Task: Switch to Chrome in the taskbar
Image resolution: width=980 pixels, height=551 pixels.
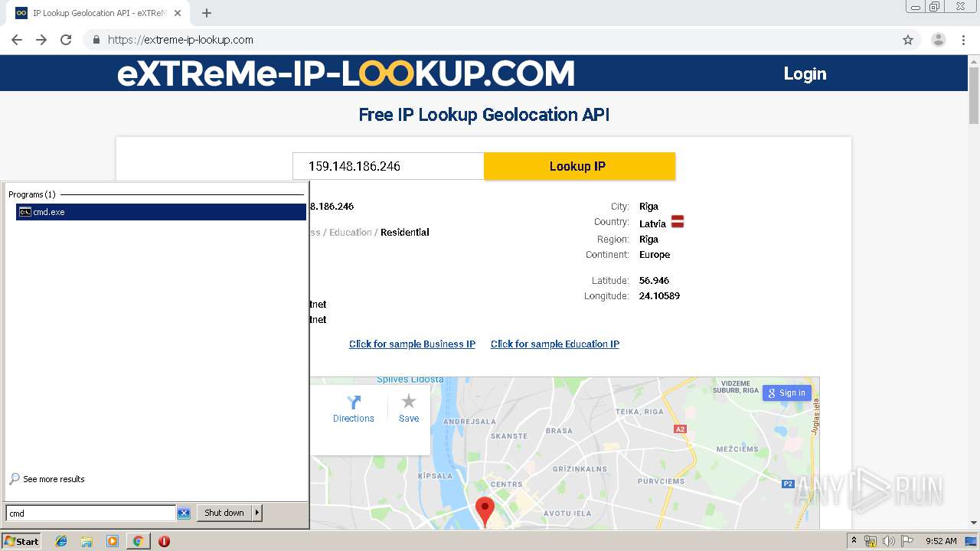Action: [138, 541]
